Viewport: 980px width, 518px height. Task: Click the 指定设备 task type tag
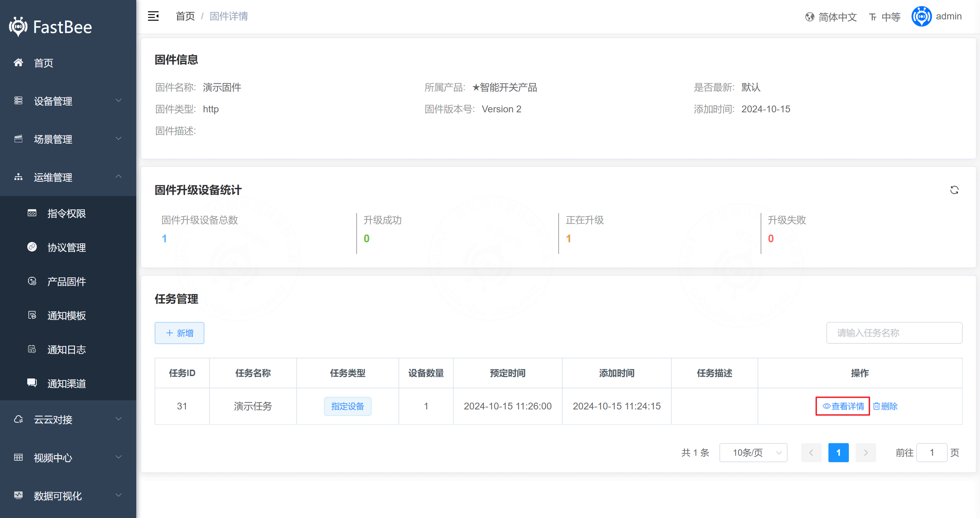[x=348, y=406]
